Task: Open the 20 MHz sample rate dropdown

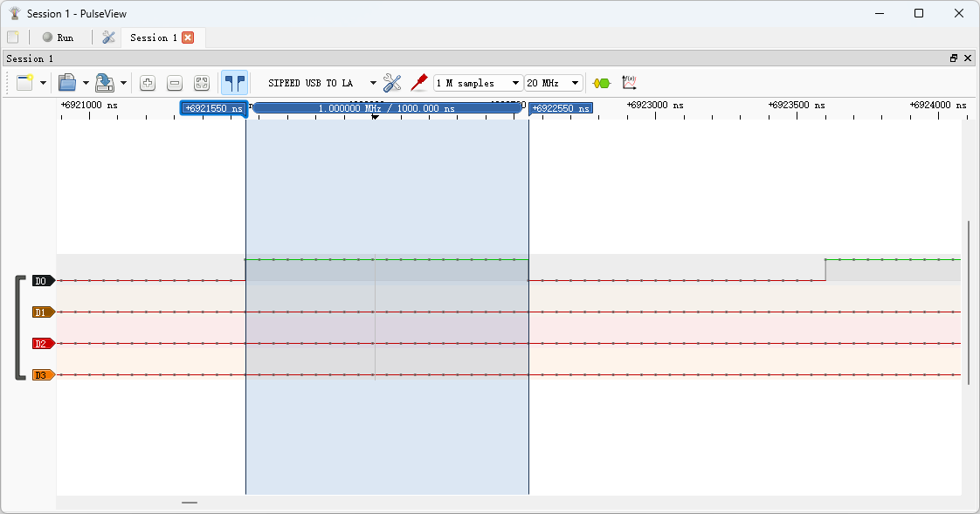Action: (x=554, y=83)
